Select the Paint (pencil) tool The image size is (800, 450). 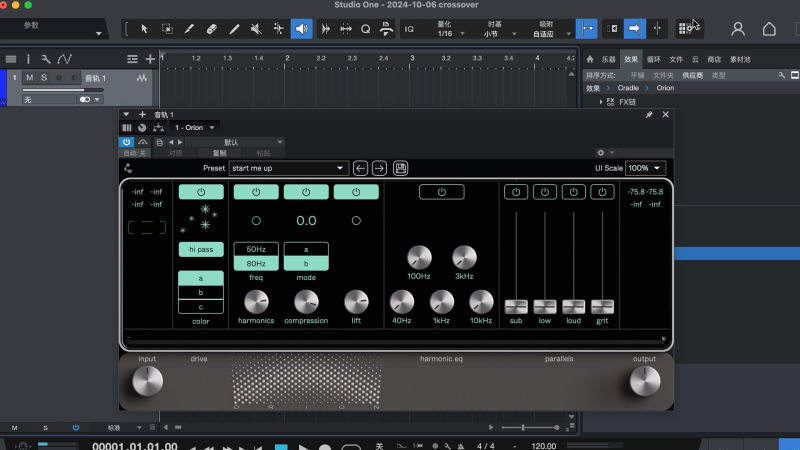(x=234, y=29)
